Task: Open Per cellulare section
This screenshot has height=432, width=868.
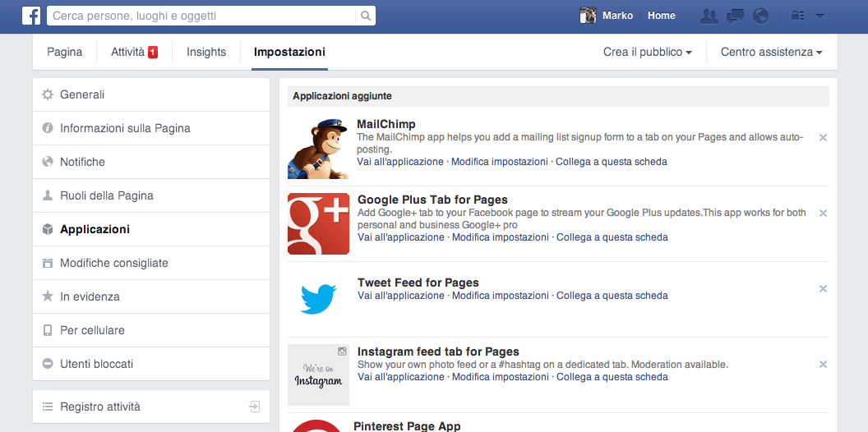Action: coord(151,330)
